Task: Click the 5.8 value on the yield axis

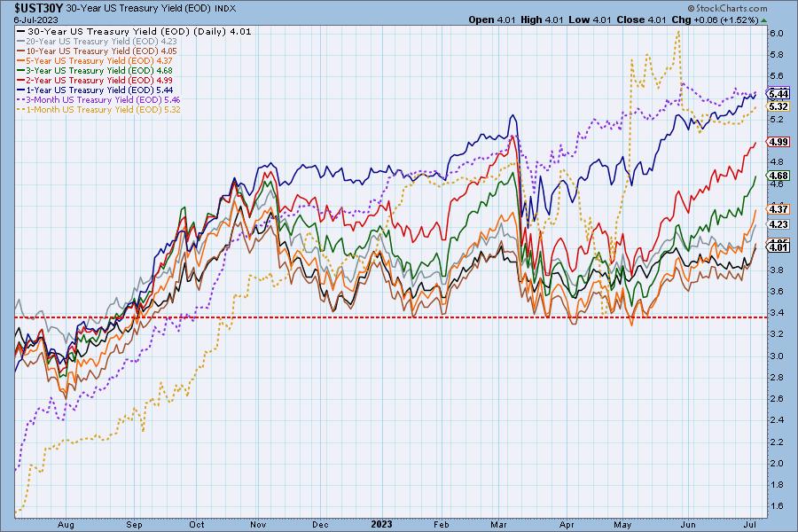Action: (776, 54)
